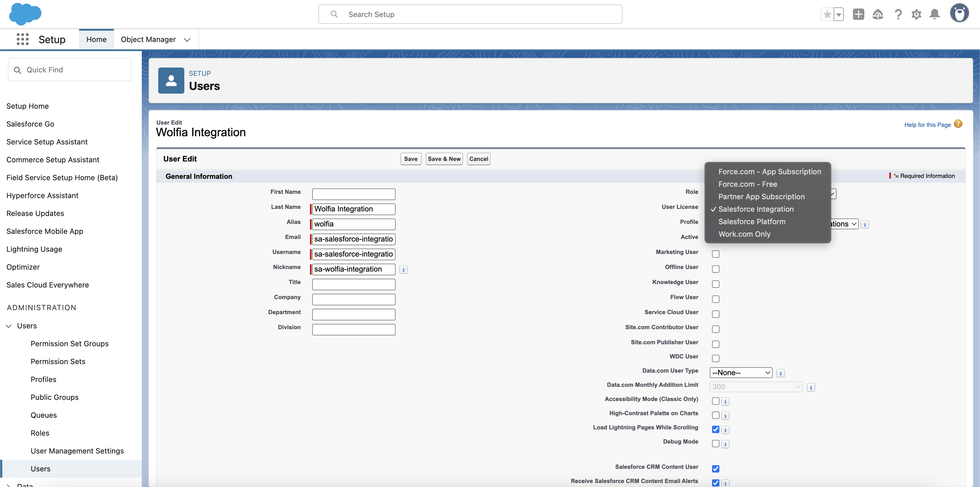Open the global help question mark icon
Viewport: 980px width, 487px height.
pos(898,14)
